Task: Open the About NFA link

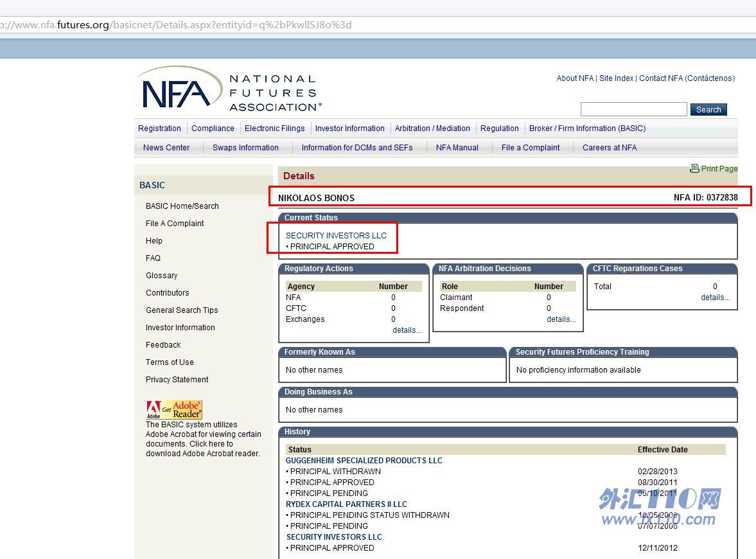Action: (x=575, y=78)
